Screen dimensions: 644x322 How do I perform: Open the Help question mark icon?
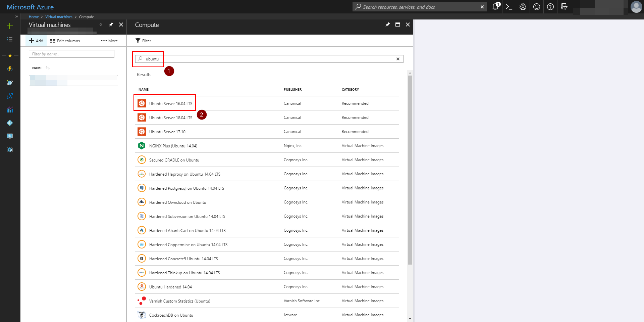tap(550, 7)
